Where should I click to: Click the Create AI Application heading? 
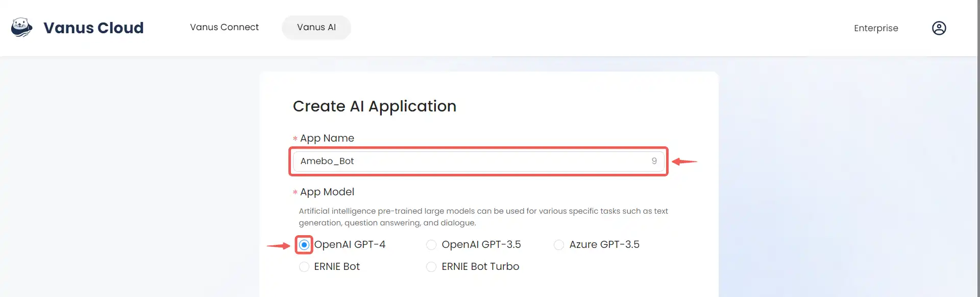(375, 106)
